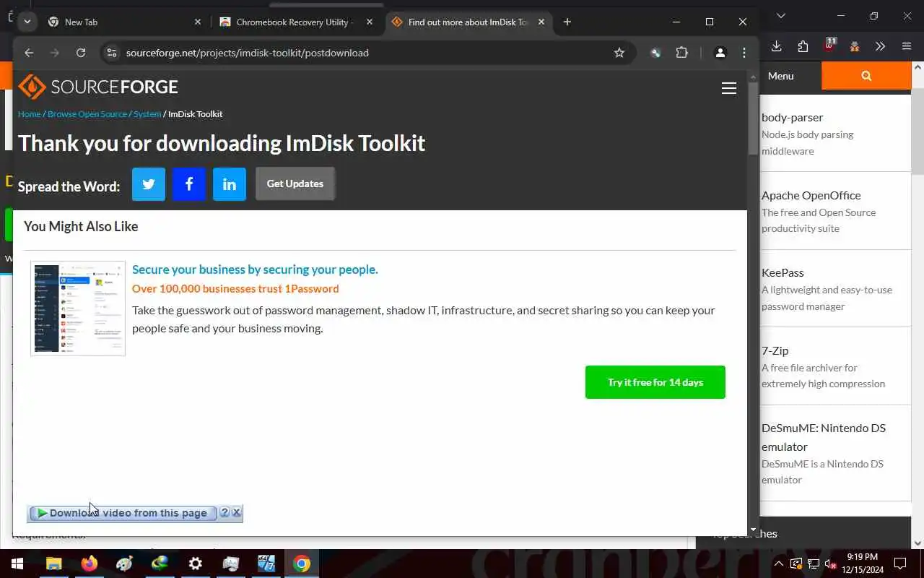
Task: Click the volume icon in system tray
Action: pyautogui.click(x=830, y=564)
